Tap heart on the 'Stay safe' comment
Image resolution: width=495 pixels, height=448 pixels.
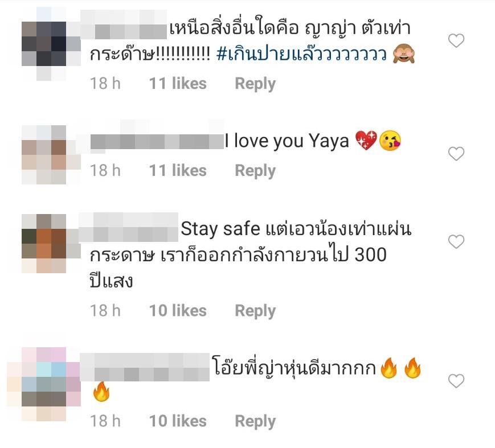tap(456, 242)
